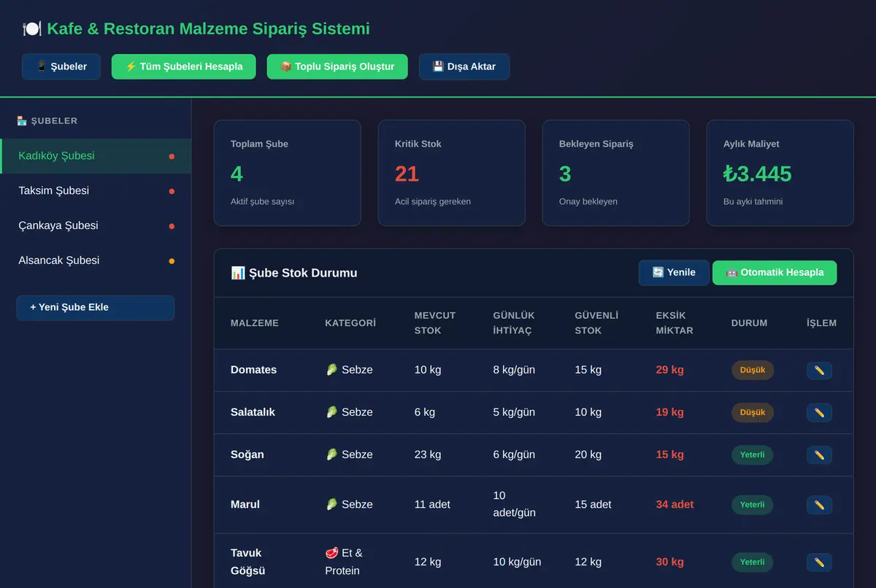Click the Domates ingredient name
Image resolution: width=876 pixels, height=588 pixels.
(253, 370)
